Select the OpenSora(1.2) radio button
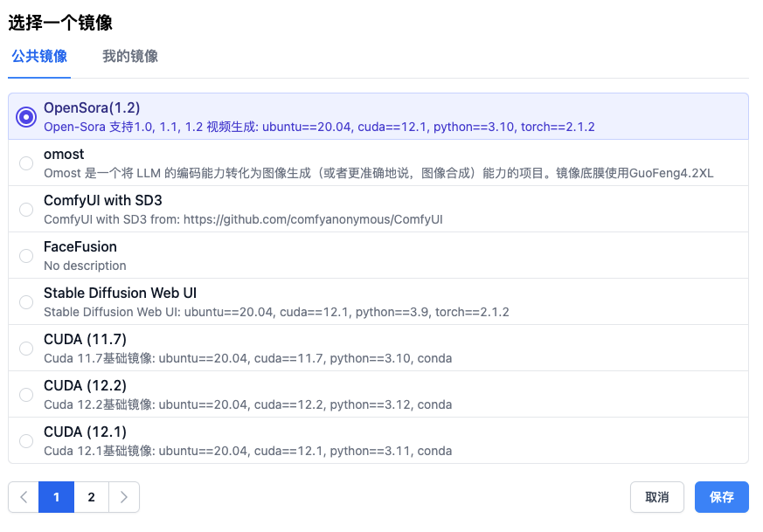The height and width of the screenshot is (532, 763). tap(25, 116)
